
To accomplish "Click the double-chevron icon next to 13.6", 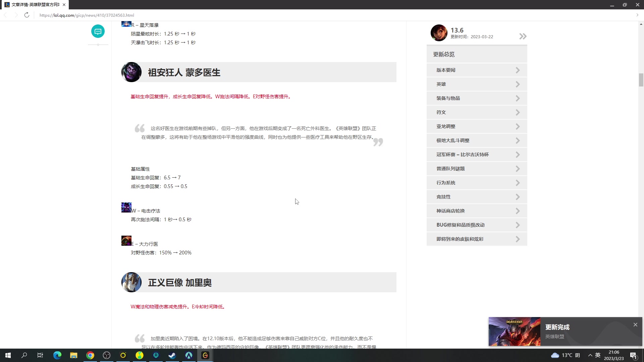I will click(x=522, y=36).
